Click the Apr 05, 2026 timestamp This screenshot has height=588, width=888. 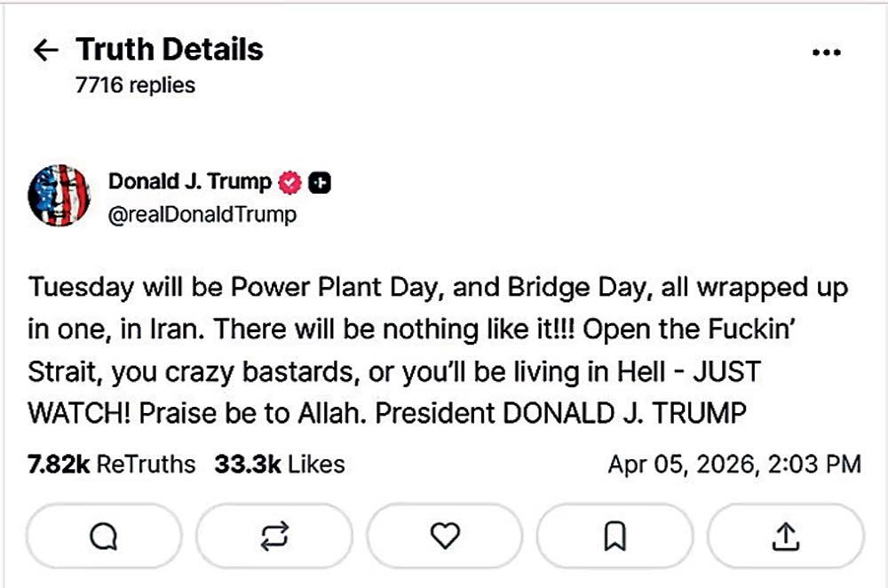point(733,464)
